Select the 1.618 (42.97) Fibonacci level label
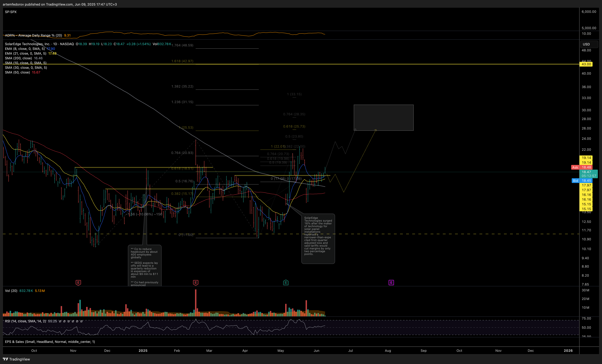This screenshot has width=602, height=364. pos(182,61)
